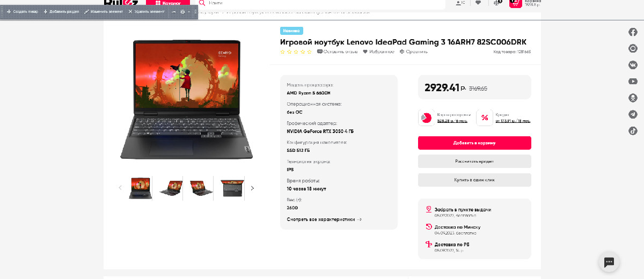Click the Купить в один клик button
The height and width of the screenshot is (279, 644).
pos(474,180)
